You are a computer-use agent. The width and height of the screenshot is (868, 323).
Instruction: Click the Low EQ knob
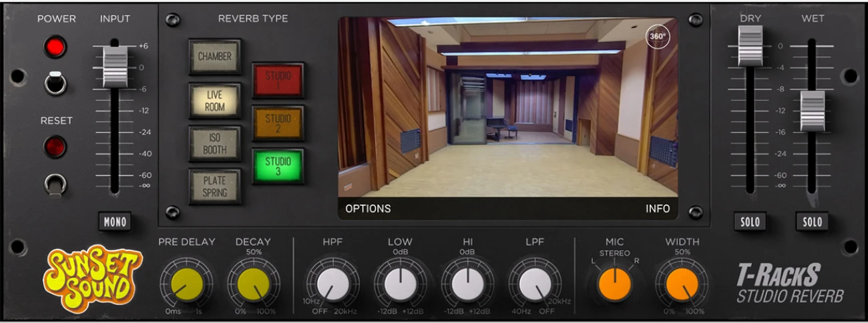[401, 285]
